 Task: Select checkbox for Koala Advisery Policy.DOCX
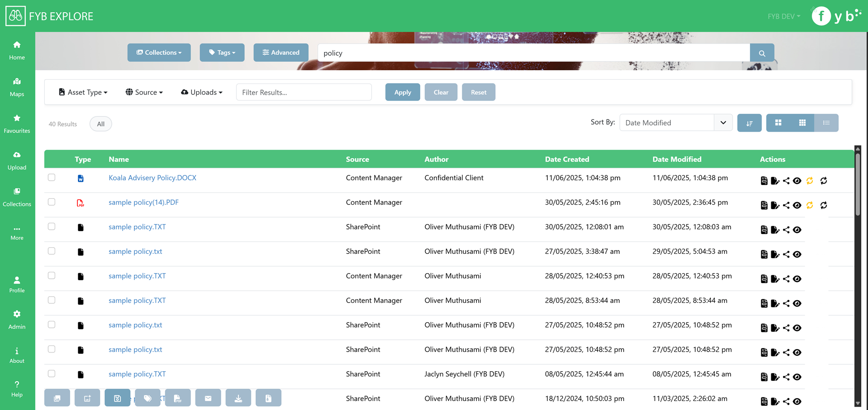(51, 177)
